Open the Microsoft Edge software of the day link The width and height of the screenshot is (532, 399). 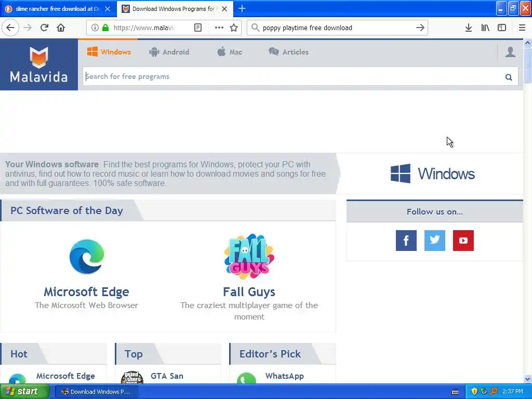87,292
